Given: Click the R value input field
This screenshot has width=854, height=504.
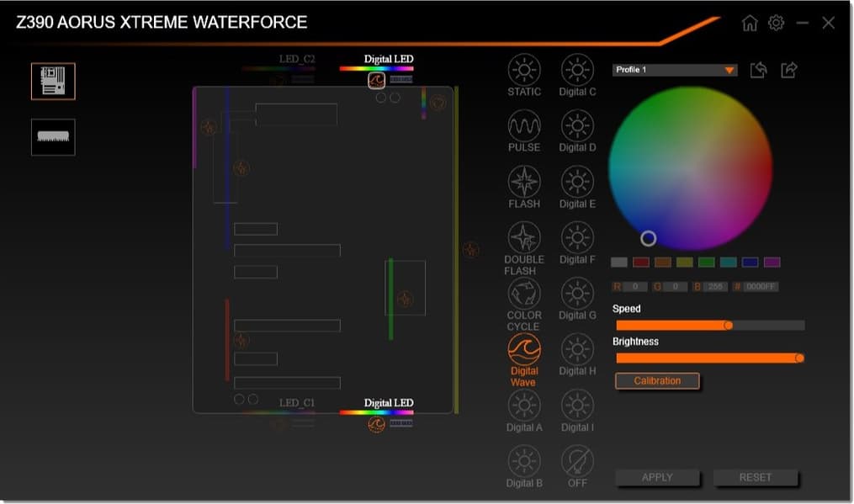Looking at the screenshot, I should 635,287.
